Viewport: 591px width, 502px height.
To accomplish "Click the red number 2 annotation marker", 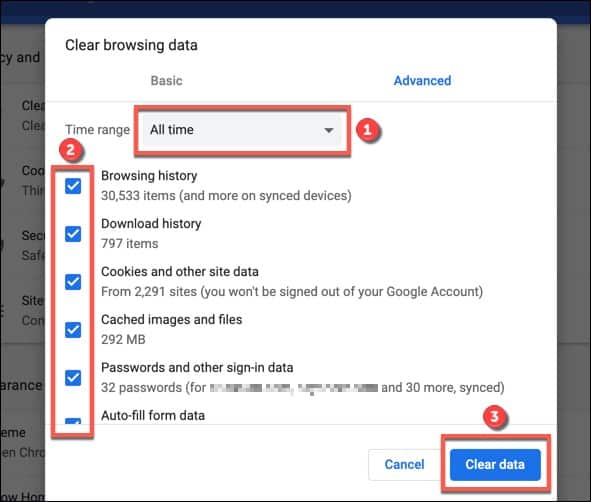I will coord(70,150).
